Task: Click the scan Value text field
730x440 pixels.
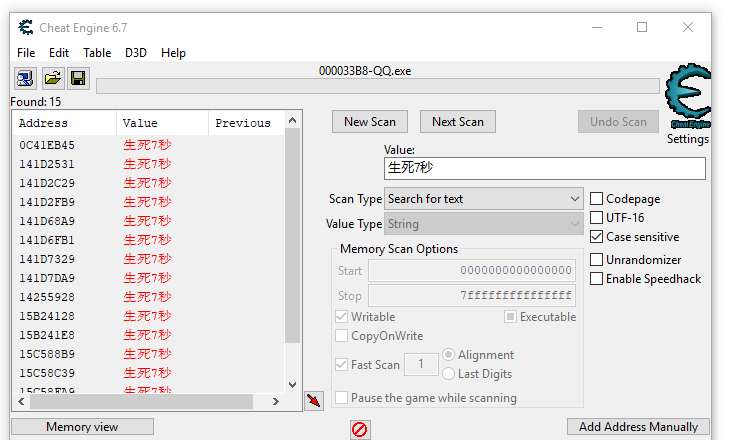Action: click(545, 168)
